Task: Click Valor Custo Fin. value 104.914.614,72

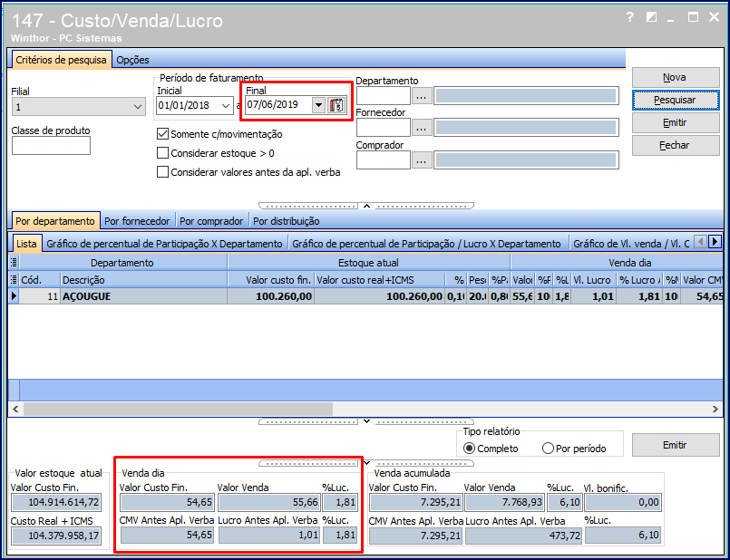Action: click(x=56, y=503)
